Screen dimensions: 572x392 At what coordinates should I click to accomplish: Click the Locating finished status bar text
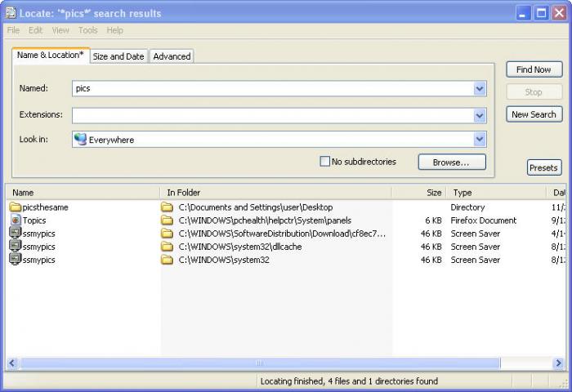coord(349,381)
